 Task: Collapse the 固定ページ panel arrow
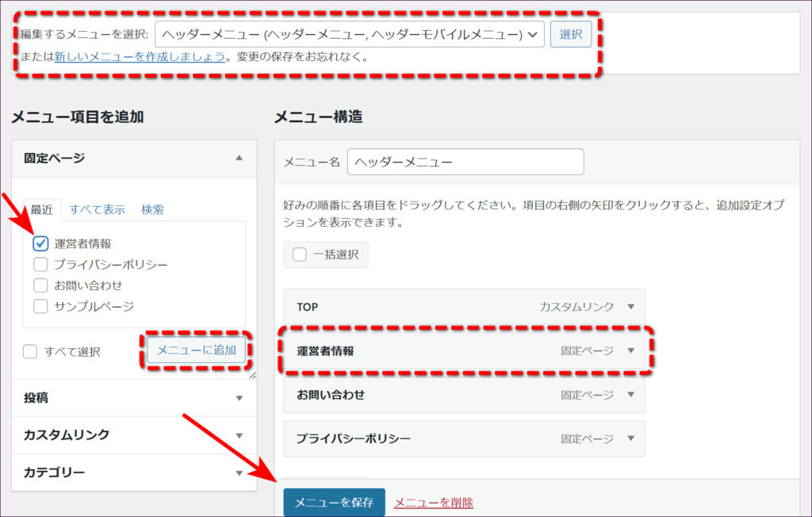239,158
